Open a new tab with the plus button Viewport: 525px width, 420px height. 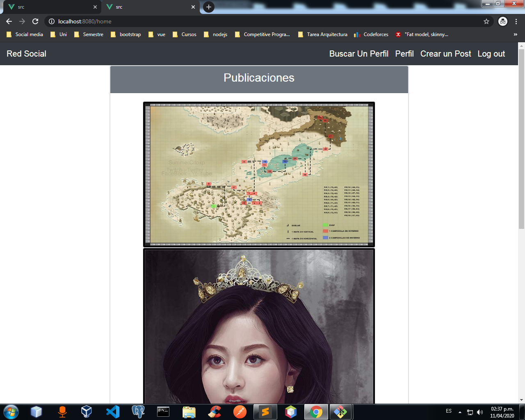click(x=209, y=7)
